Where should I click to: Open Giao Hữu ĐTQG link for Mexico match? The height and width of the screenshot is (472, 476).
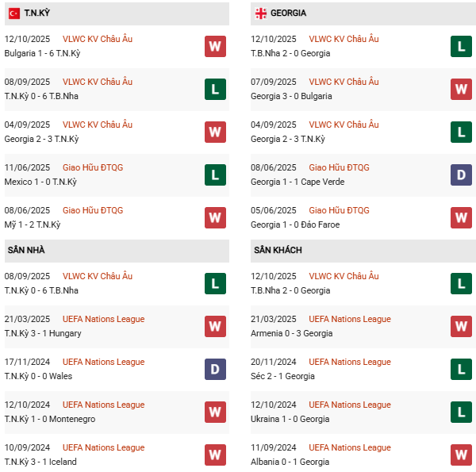(93, 167)
